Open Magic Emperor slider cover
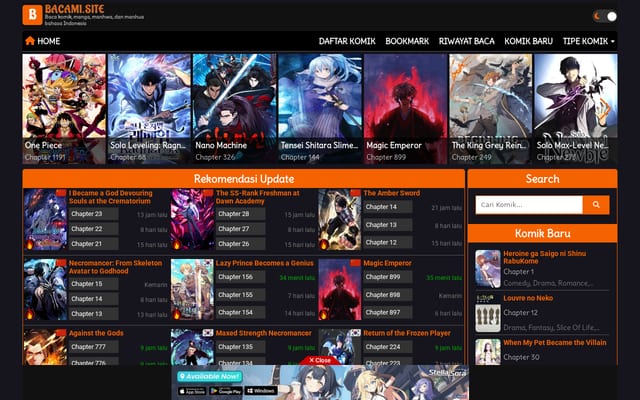Screen dimensions: 640x400 tap(405, 109)
